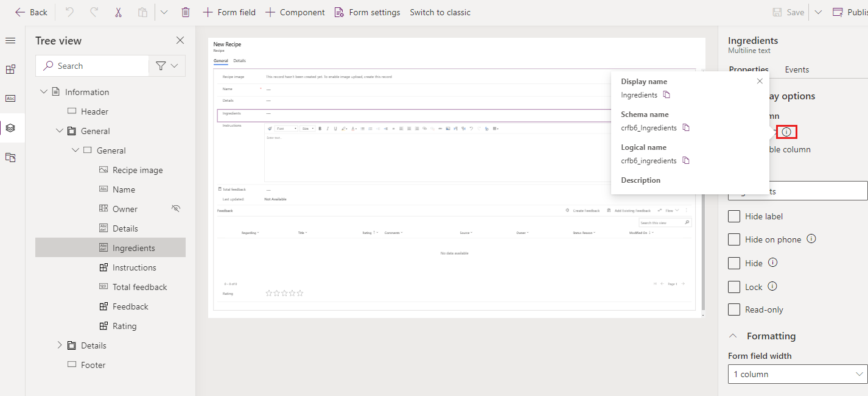The height and width of the screenshot is (396, 868).
Task: Go back using the Back arrow
Action: pos(31,12)
